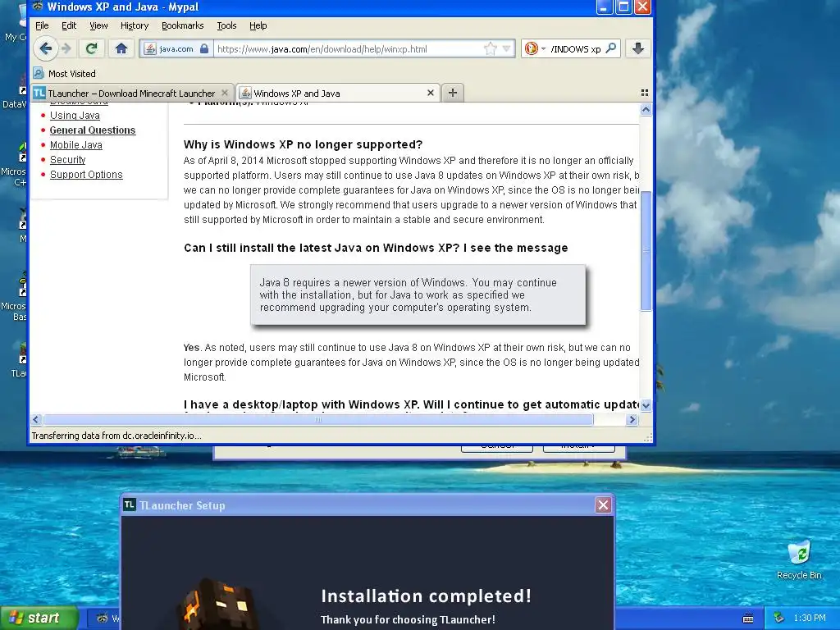Open the General Questions link
The height and width of the screenshot is (630, 840).
(x=93, y=130)
